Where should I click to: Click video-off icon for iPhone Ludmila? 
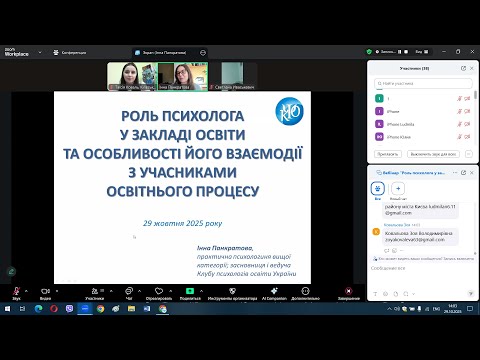[467, 124]
